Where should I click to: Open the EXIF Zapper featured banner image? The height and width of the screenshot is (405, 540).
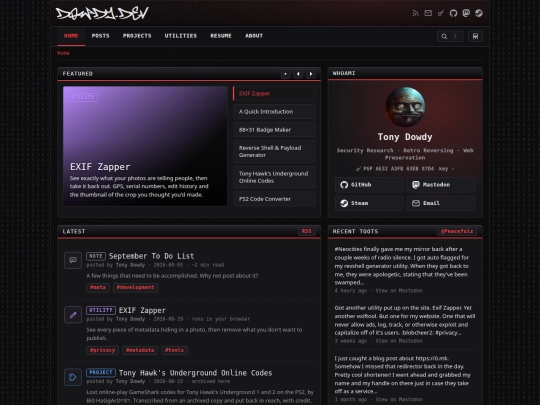(145, 146)
